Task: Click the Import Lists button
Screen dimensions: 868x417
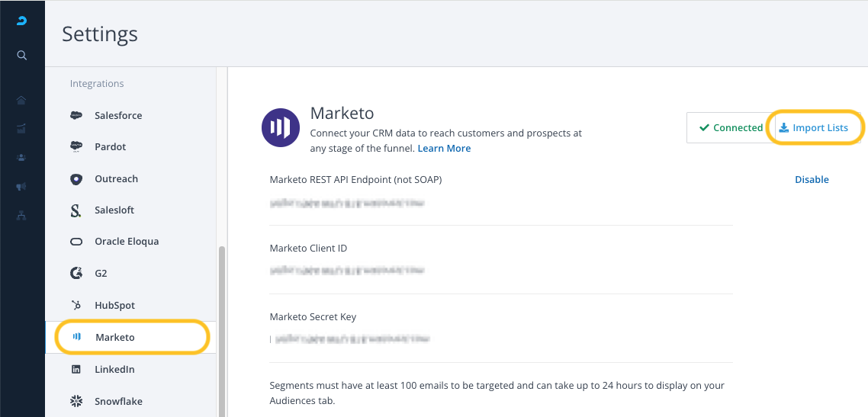Action: (x=813, y=128)
